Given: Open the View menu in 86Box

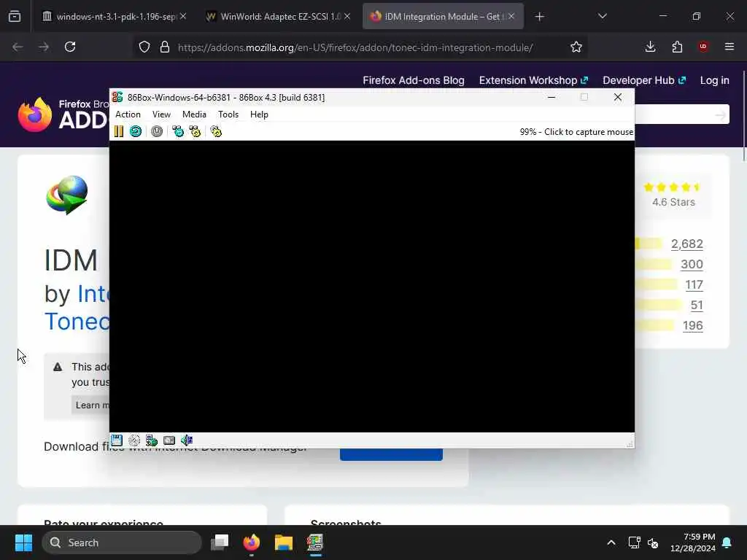Looking at the screenshot, I should 161,114.
